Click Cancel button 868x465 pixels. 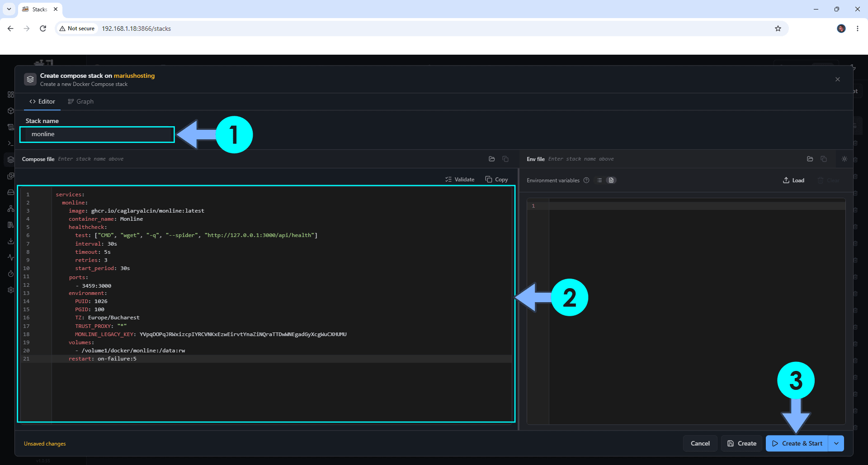click(x=700, y=443)
